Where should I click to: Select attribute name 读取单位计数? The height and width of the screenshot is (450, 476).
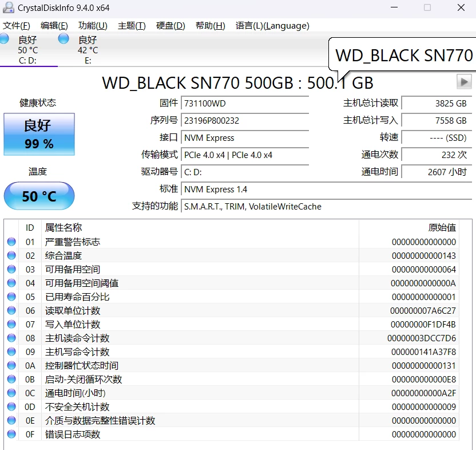pos(73,310)
